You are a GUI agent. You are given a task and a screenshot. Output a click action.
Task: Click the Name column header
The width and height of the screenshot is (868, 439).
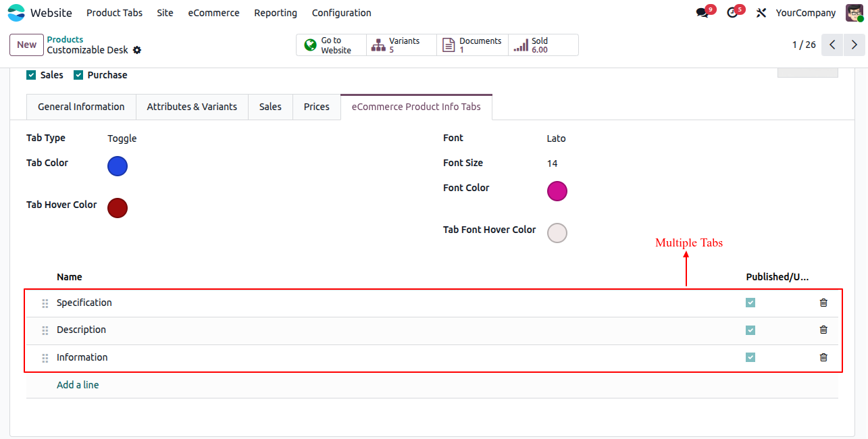70,277
